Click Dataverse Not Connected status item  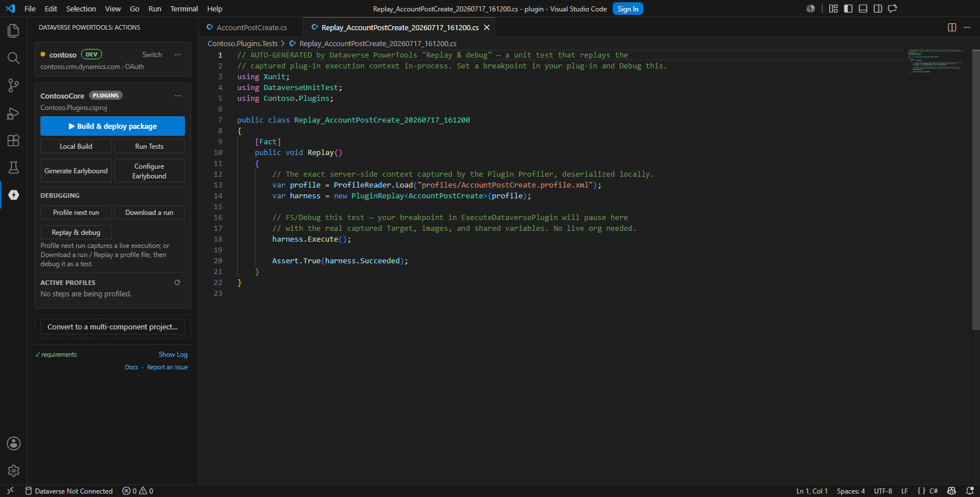pyautogui.click(x=69, y=491)
